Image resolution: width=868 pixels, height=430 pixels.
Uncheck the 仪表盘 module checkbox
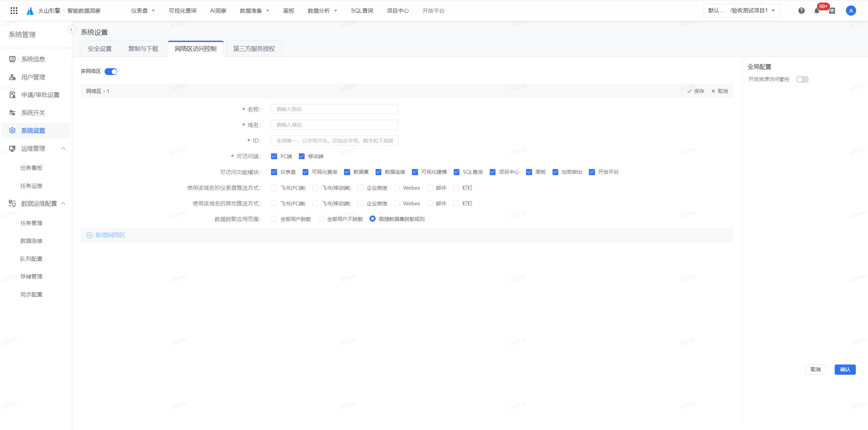coord(274,172)
